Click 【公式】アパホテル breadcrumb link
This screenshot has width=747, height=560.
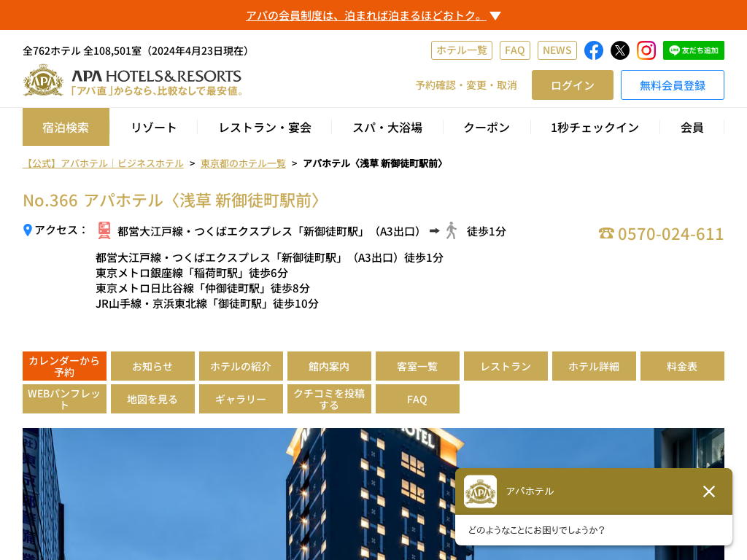pyautogui.click(x=103, y=163)
